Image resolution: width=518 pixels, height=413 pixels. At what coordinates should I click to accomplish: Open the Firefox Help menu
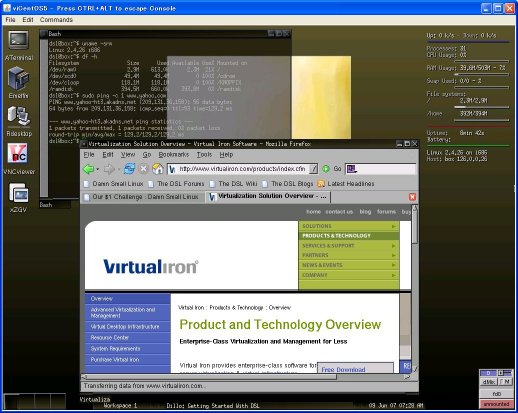point(226,155)
